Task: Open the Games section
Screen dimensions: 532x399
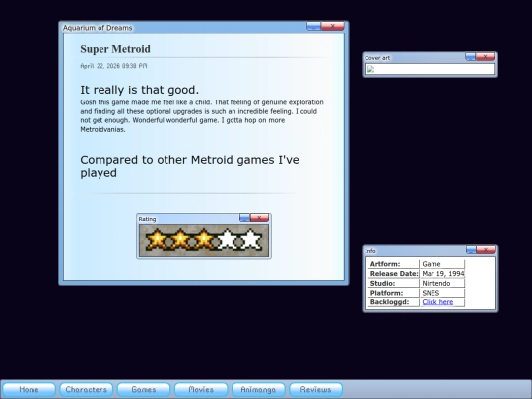Action: (x=144, y=389)
